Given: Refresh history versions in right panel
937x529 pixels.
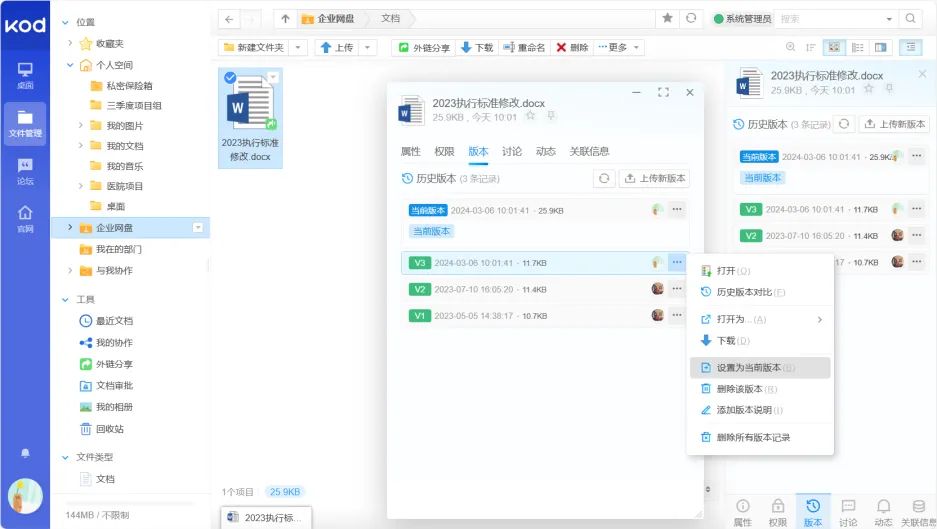Looking at the screenshot, I should point(844,124).
